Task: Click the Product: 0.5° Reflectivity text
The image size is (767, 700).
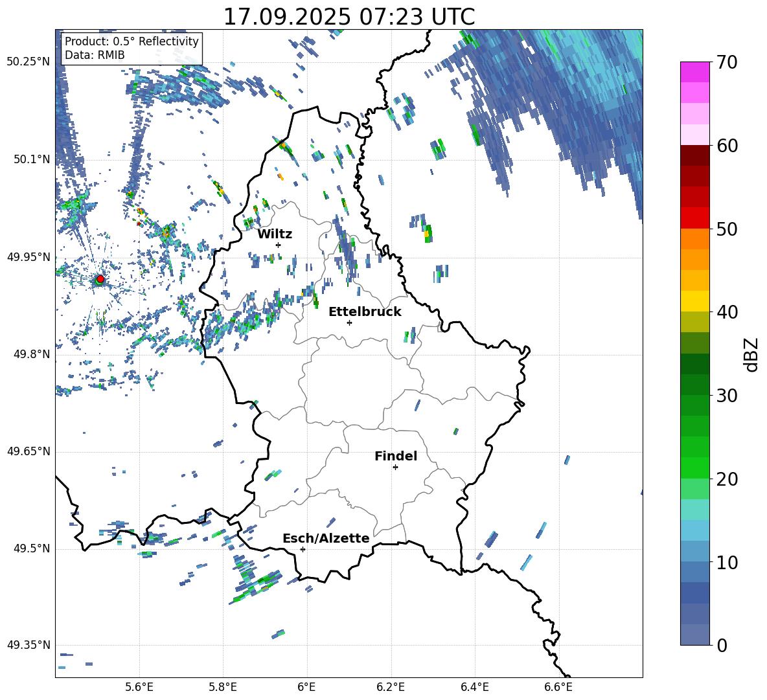Action: click(x=132, y=41)
